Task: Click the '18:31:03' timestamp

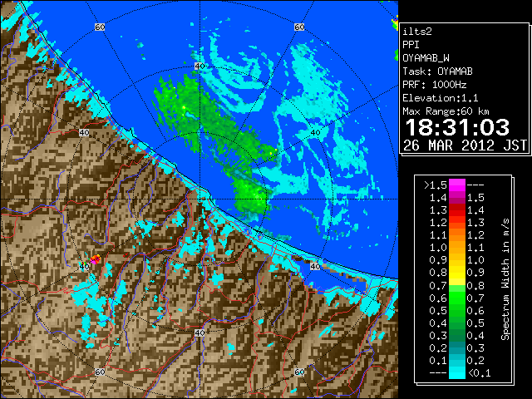Action: click(457, 127)
